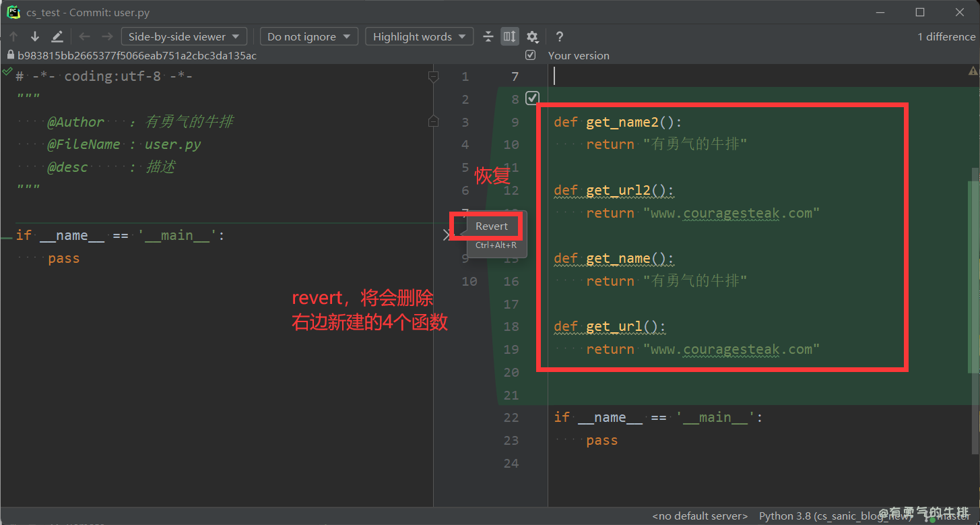Click the Revert button
980x525 pixels.
[491, 226]
